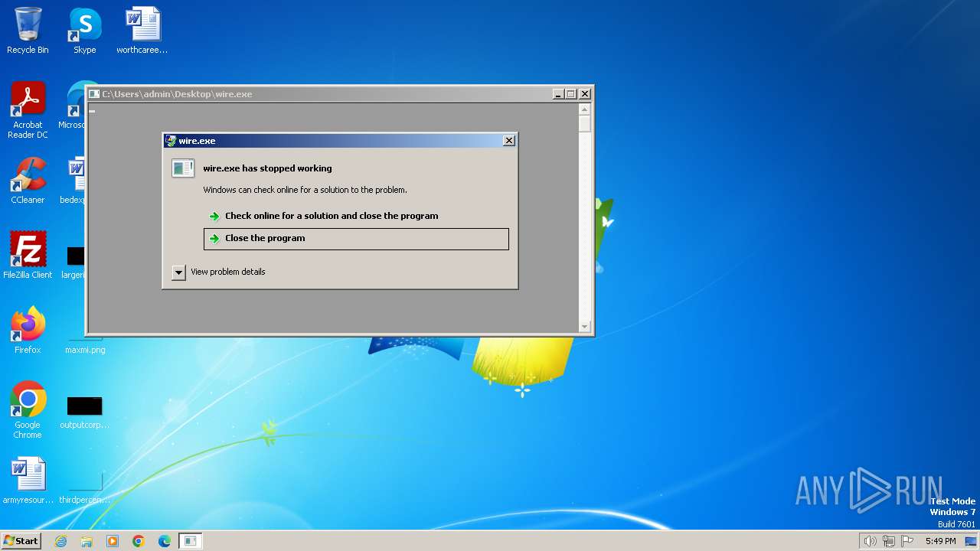Open the Action Center flag icon
Screen dimensions: 980x551
click(907, 541)
